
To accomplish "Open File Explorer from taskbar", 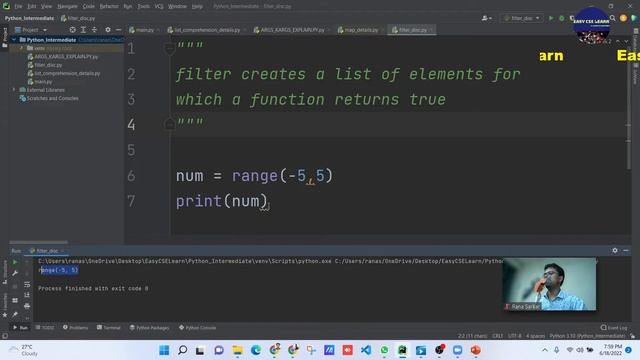I will [x=237, y=350].
